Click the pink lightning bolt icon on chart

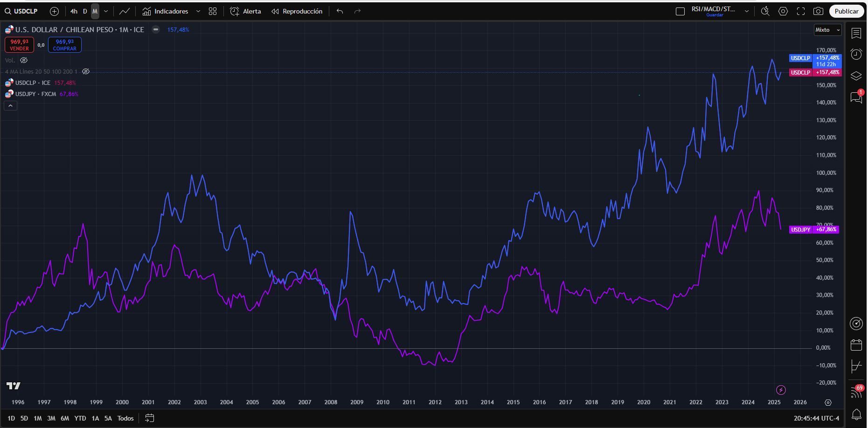click(x=781, y=390)
